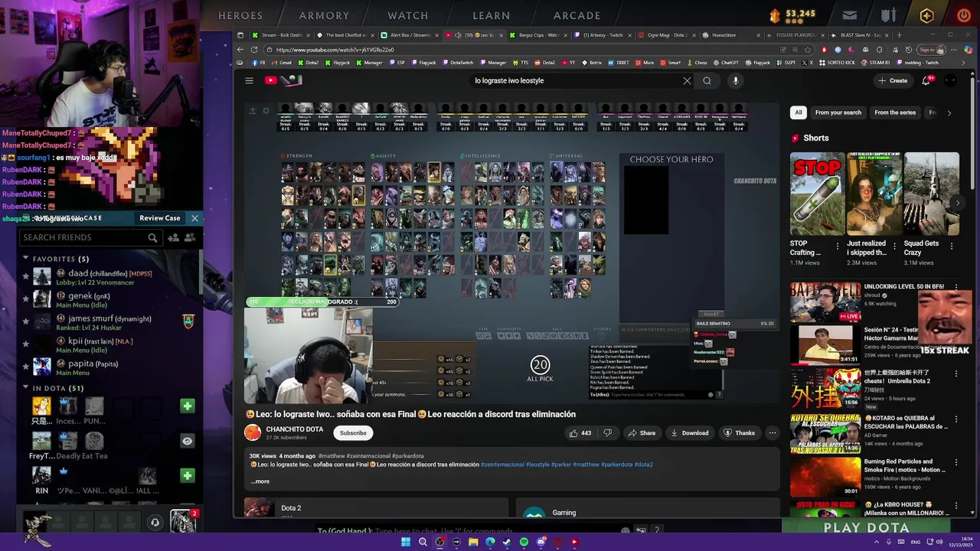Open the ChatGPT bookmark
Viewport: 980px width, 551px height.
pos(726,63)
